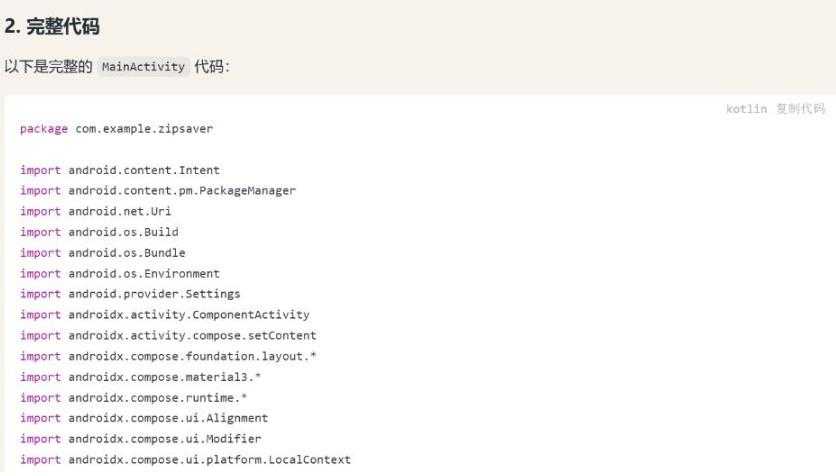Click the 复制代码 copy code button

(x=800, y=109)
